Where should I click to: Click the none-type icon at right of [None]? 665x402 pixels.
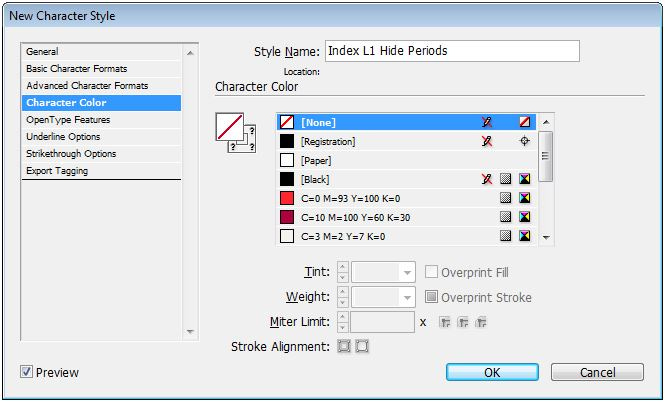525,123
